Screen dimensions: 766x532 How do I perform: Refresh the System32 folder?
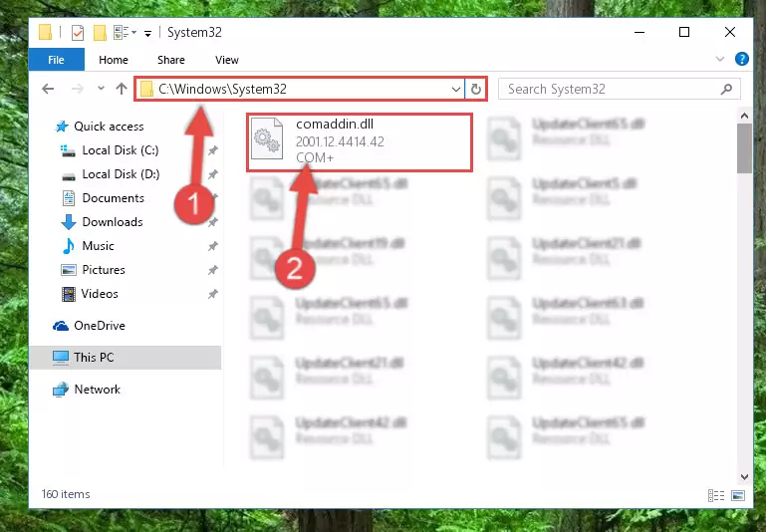coord(476,89)
